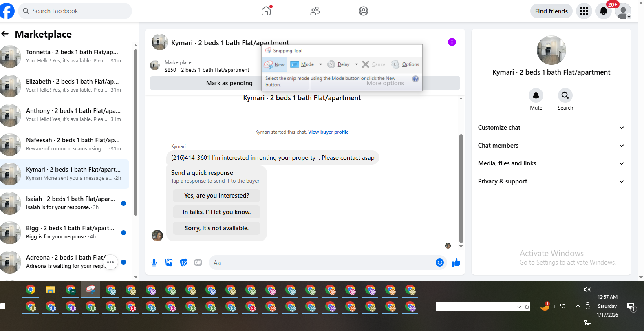Open the Facebook Home icon

tap(266, 11)
